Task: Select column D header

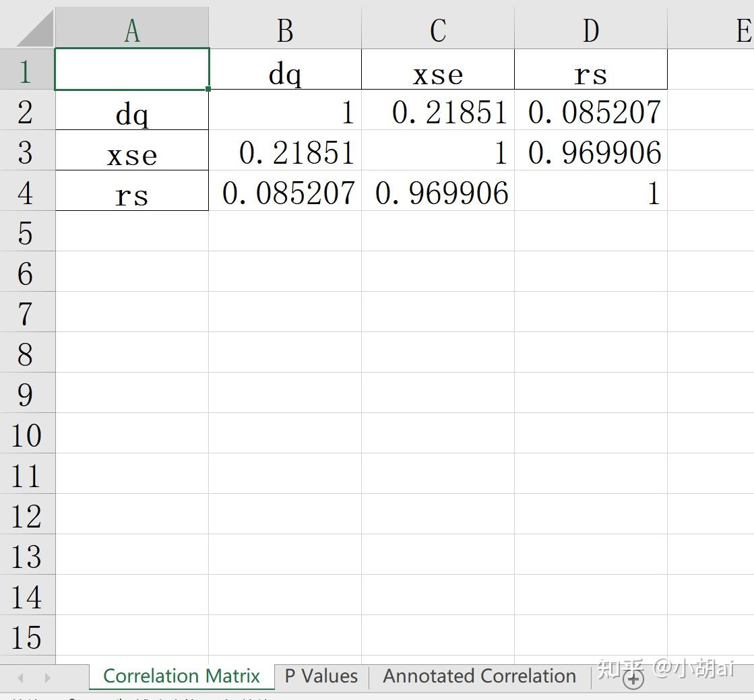Action: click(591, 28)
